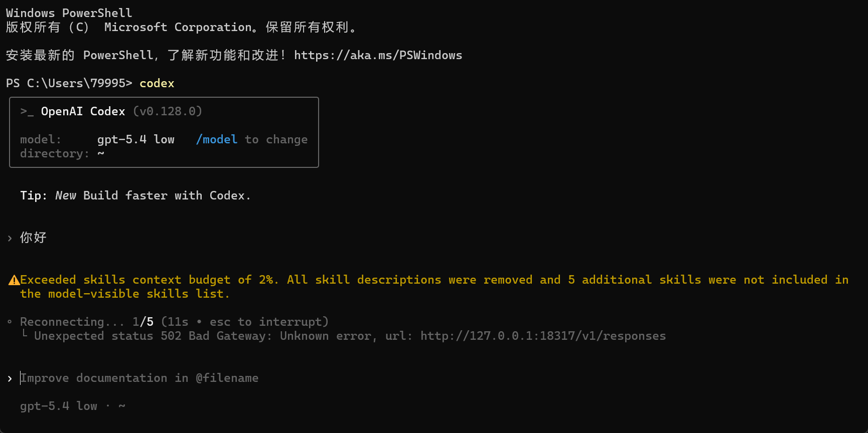This screenshot has height=433, width=868.
Task: Click the yellow warning triangle icon
Action: pyautogui.click(x=14, y=280)
